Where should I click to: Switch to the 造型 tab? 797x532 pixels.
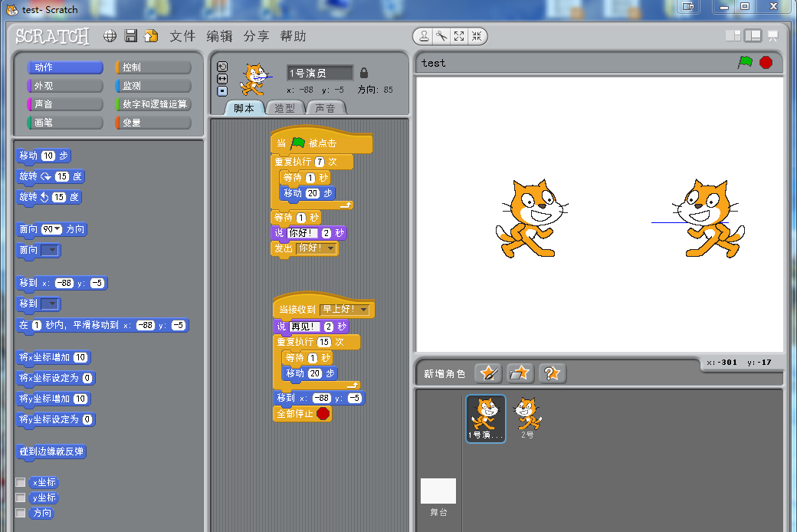tap(284, 108)
